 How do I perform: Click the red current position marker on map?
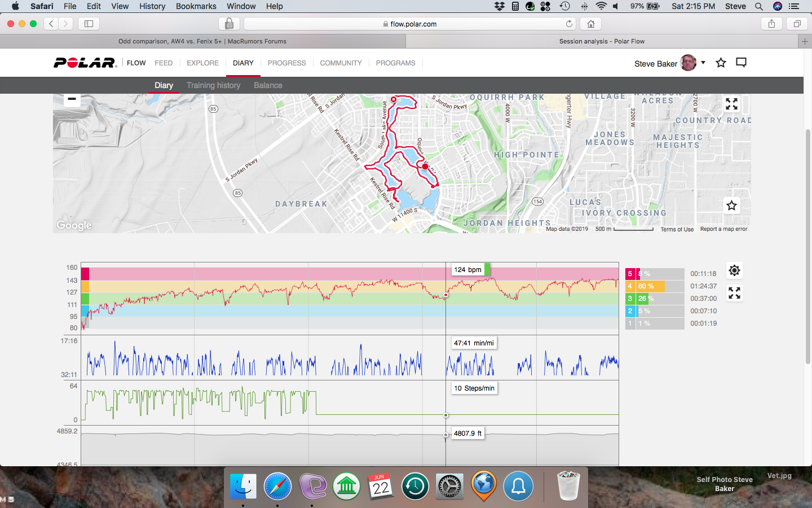coord(425,167)
